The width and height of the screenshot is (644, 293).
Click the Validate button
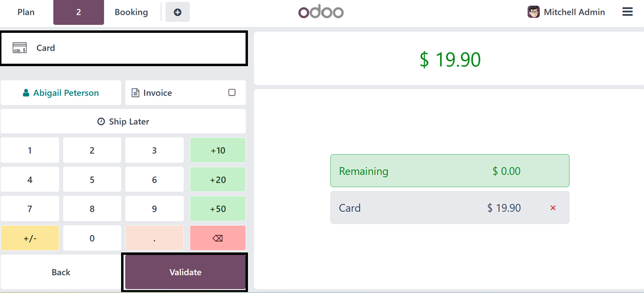185,272
